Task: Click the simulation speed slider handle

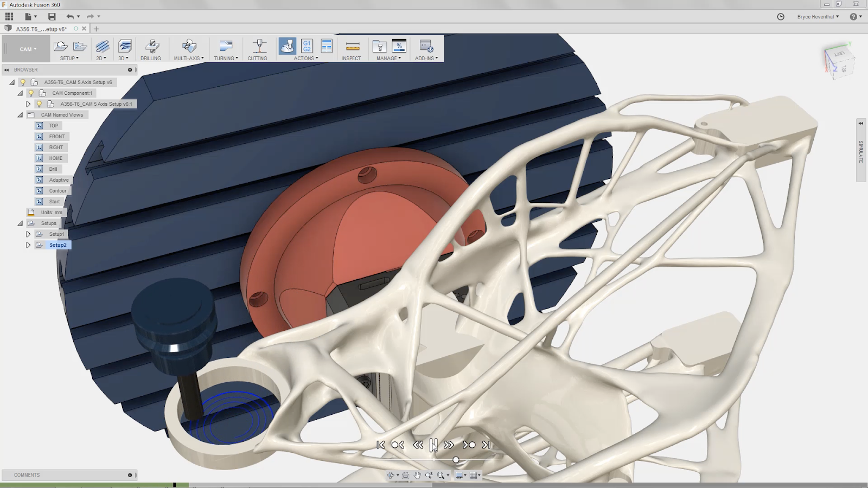Action: coord(456,460)
